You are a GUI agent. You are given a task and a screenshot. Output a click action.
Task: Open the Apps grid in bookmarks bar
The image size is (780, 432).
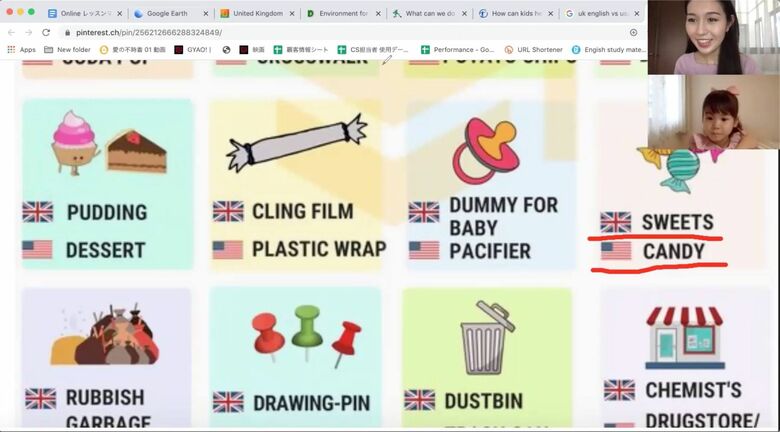(x=21, y=49)
